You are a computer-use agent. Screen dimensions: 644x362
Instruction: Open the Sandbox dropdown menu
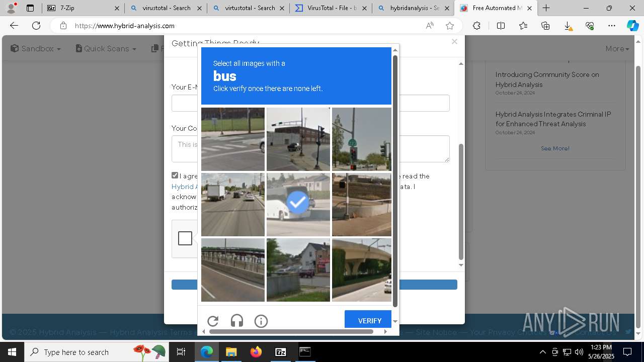click(x=36, y=48)
